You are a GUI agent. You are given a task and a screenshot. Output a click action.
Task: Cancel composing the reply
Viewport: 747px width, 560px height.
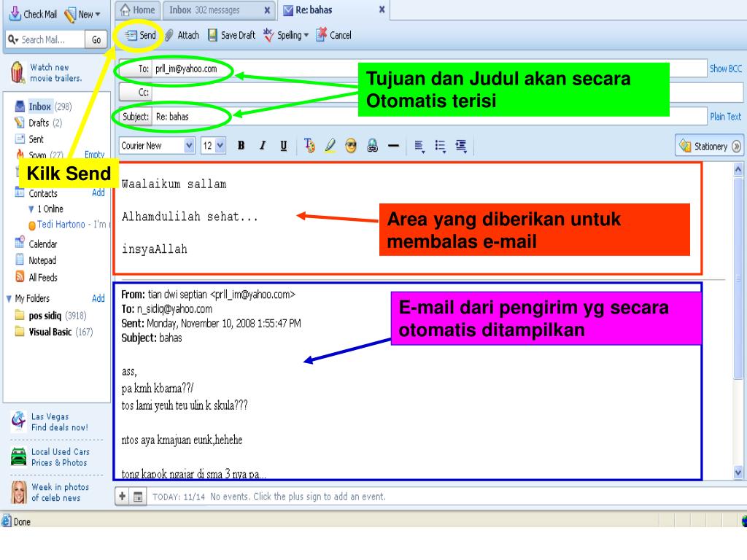click(333, 35)
